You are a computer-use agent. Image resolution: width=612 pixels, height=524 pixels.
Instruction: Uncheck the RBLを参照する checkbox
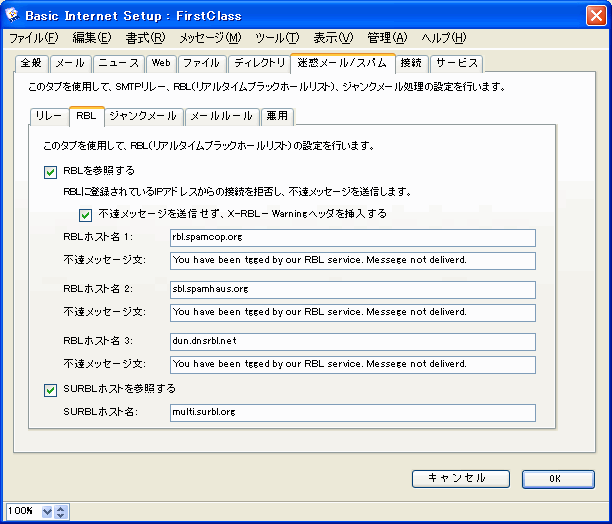51,171
